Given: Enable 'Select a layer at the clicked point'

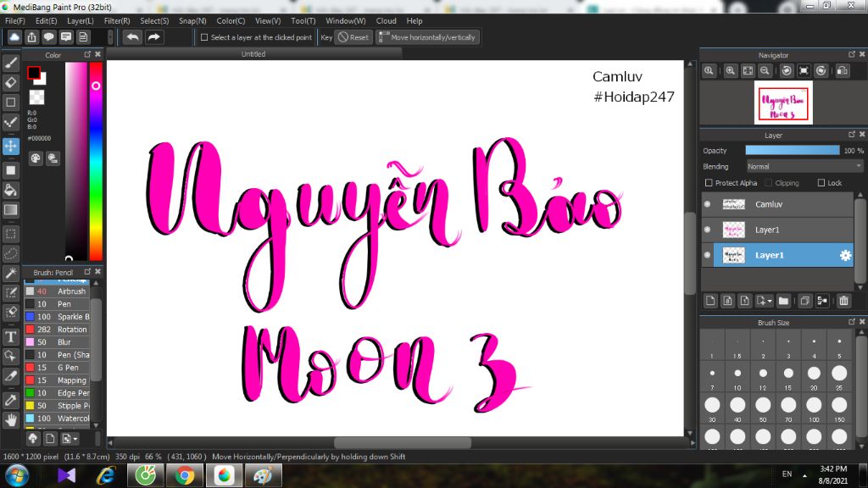Looking at the screenshot, I should (204, 37).
